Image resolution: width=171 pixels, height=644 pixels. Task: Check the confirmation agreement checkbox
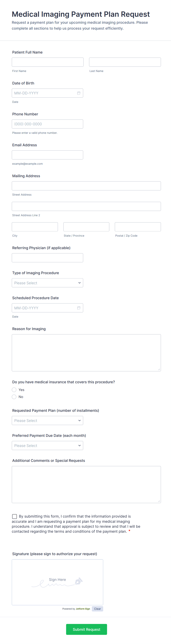(15, 516)
